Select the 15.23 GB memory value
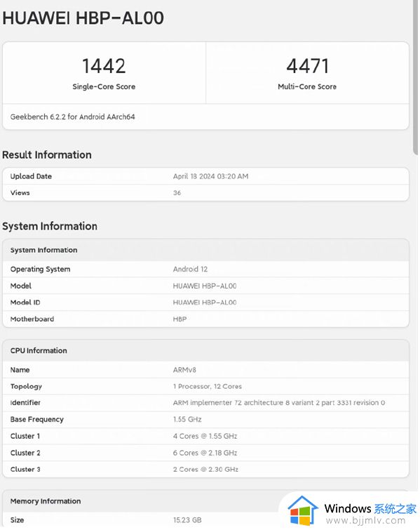 coord(187,520)
